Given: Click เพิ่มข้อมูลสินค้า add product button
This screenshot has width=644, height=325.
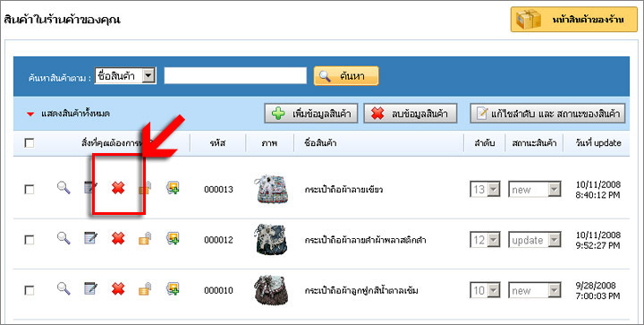Looking at the screenshot, I should click(311, 114).
